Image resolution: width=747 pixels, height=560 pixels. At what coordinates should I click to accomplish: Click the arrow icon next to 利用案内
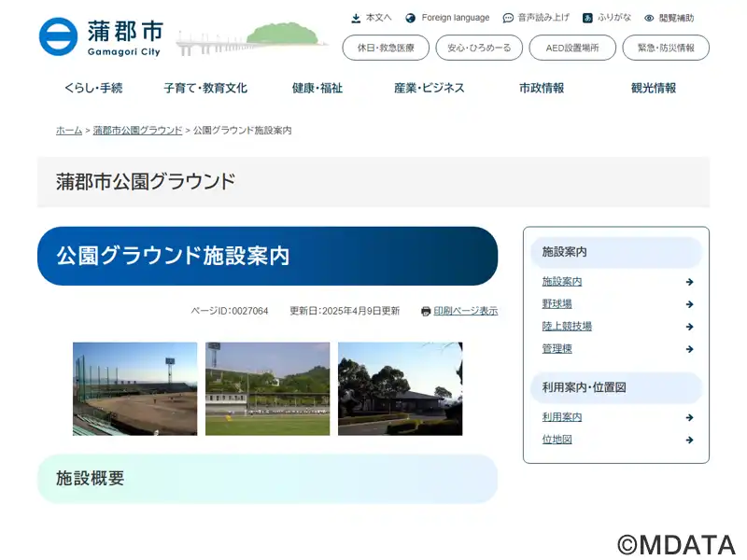pyautogui.click(x=689, y=417)
